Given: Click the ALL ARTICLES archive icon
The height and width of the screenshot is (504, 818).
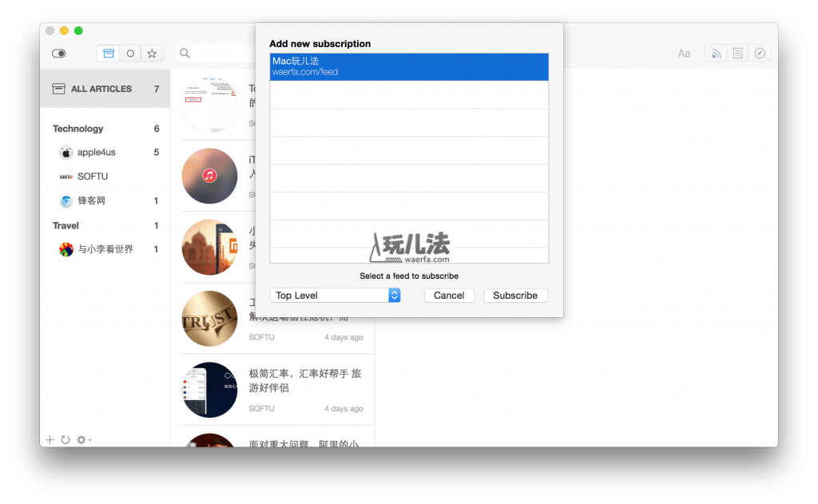Looking at the screenshot, I should 59,89.
